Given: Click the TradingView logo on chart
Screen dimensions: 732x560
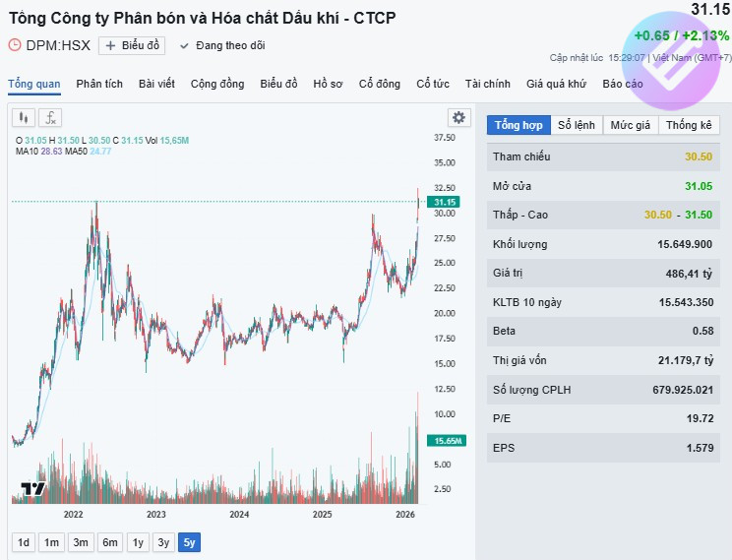Looking at the screenshot, I should (32, 489).
